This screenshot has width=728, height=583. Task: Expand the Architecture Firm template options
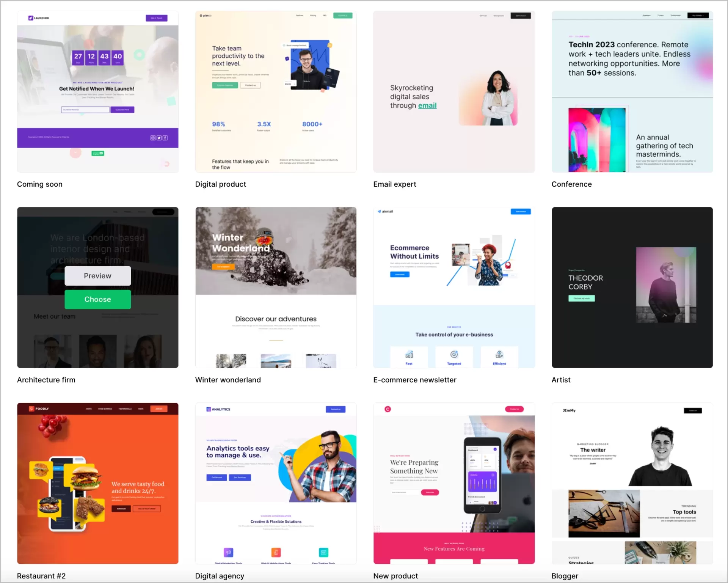point(97,275)
